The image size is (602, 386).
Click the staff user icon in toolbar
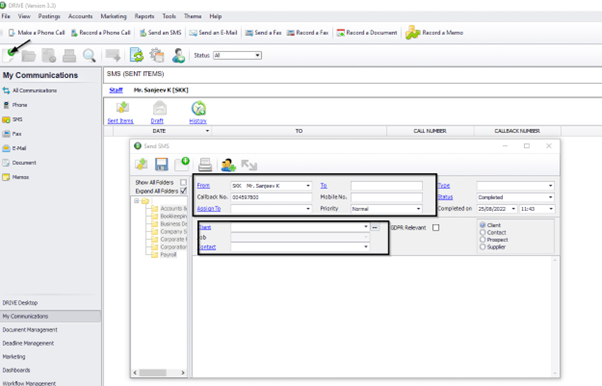point(178,55)
